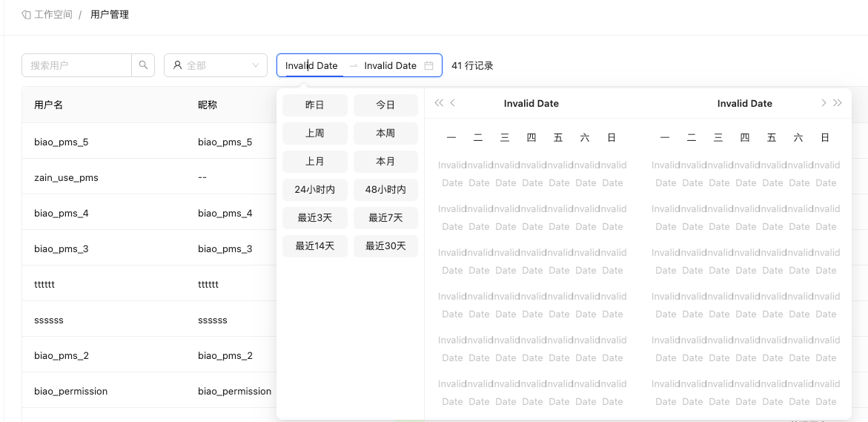Select username zain_use_pms cell
This screenshot has width=868, height=422.
[66, 178]
